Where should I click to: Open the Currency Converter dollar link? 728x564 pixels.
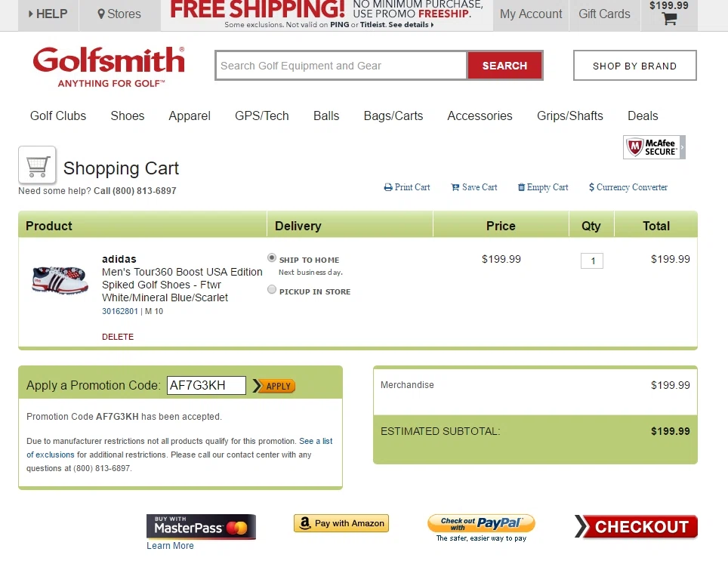click(628, 187)
